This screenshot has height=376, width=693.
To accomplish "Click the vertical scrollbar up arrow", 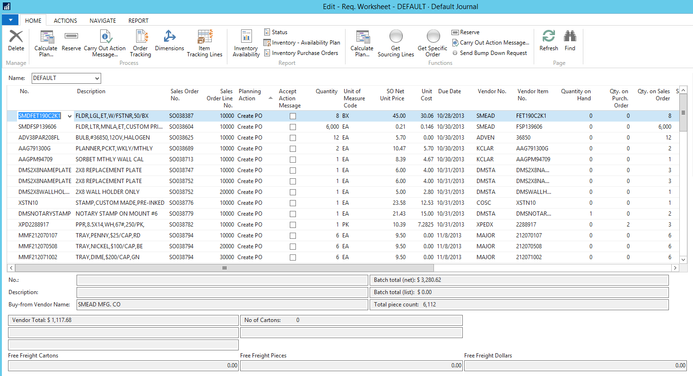I will (683, 90).
